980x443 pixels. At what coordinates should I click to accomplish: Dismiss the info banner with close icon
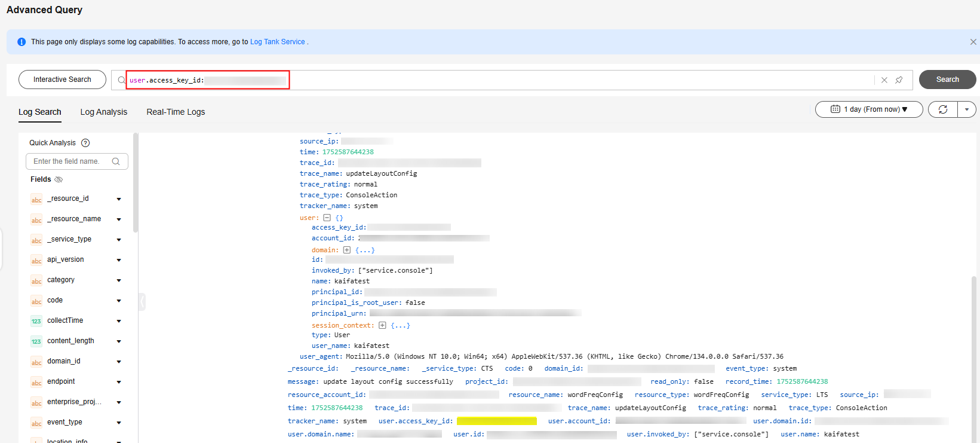pos(973,42)
